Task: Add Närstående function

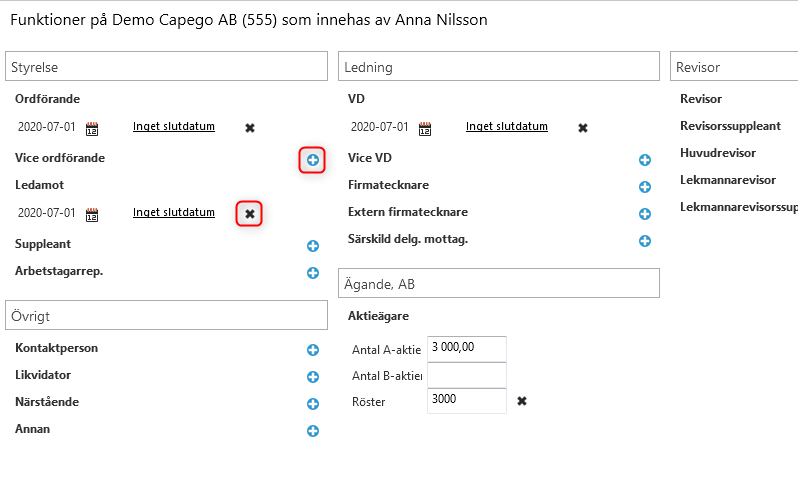Action: (312, 404)
